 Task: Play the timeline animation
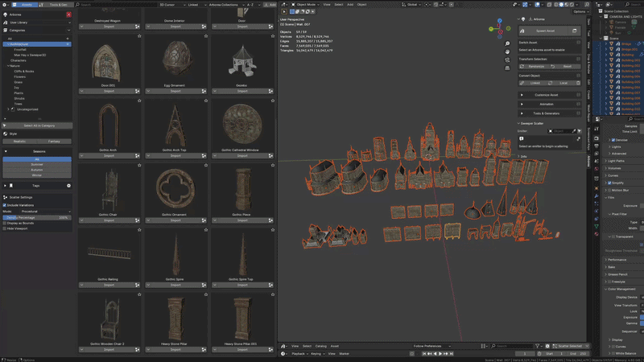pyautogui.click(x=440, y=353)
